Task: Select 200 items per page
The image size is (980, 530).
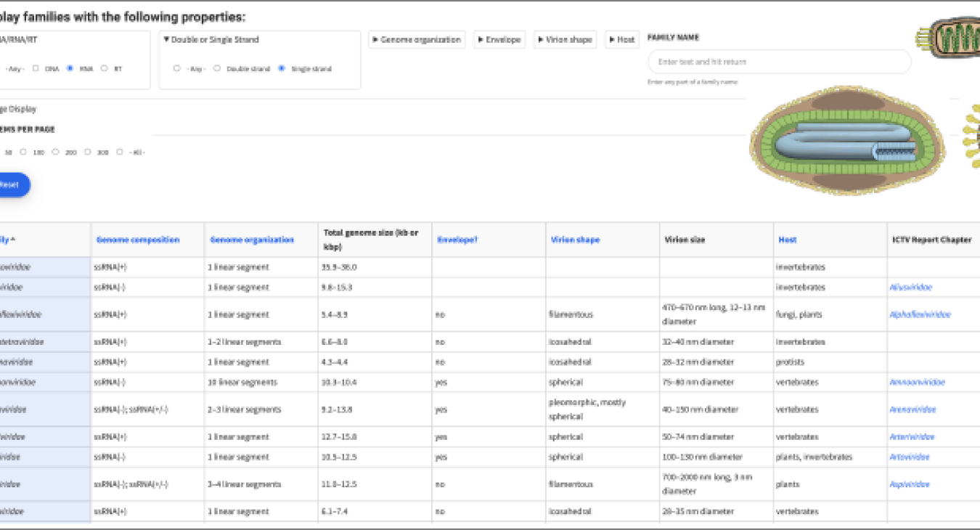Action: 55,152
